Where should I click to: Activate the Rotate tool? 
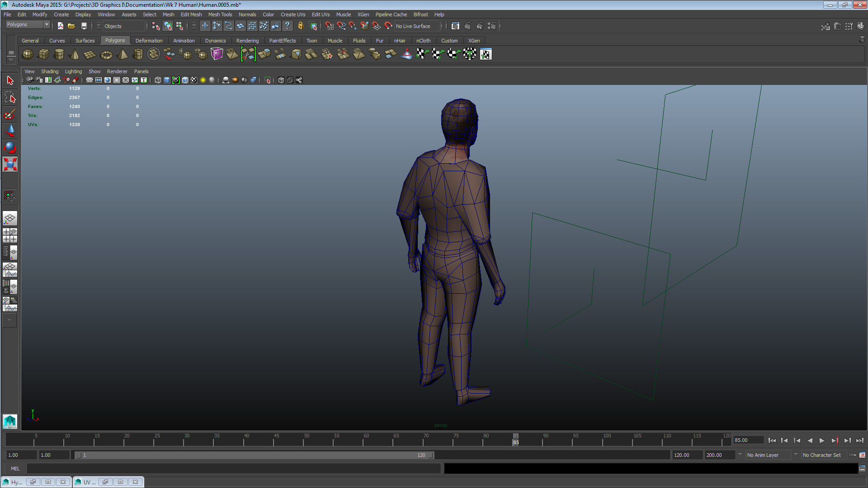coord(10,147)
